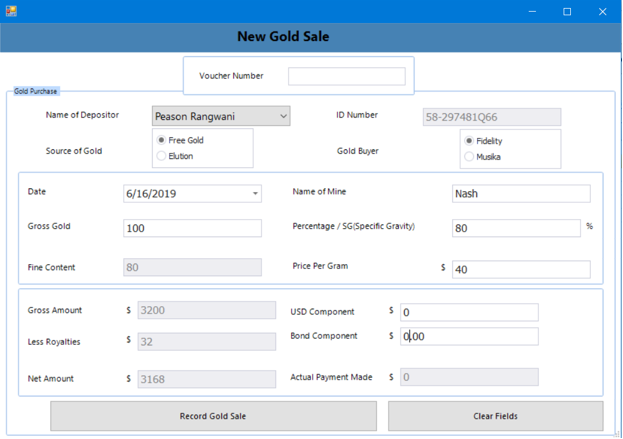Select the Free Gold radio button
The height and width of the screenshot is (439, 623).
coord(161,140)
